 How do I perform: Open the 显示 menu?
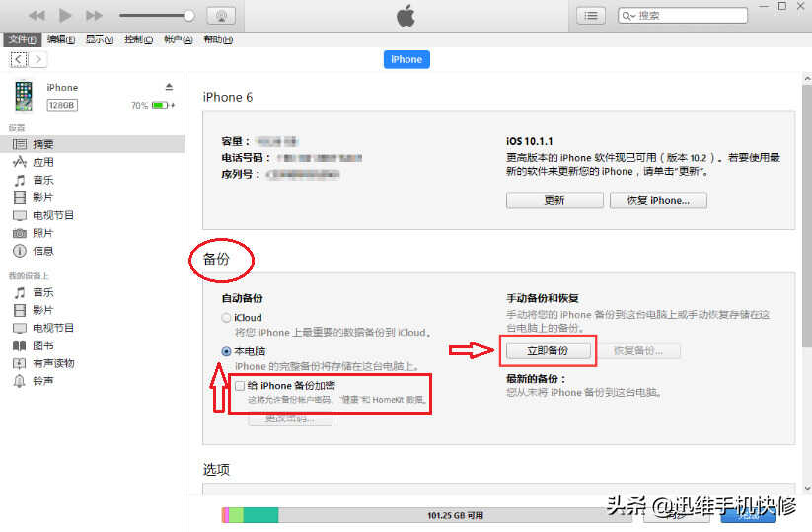[100, 39]
